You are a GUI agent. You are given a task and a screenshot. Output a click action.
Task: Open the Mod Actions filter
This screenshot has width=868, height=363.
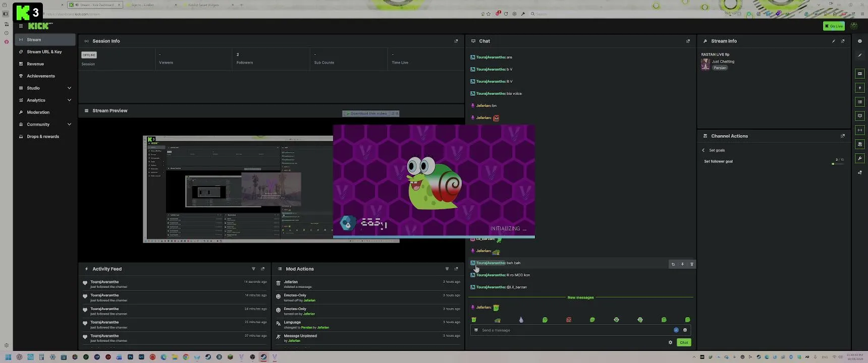[x=447, y=269]
